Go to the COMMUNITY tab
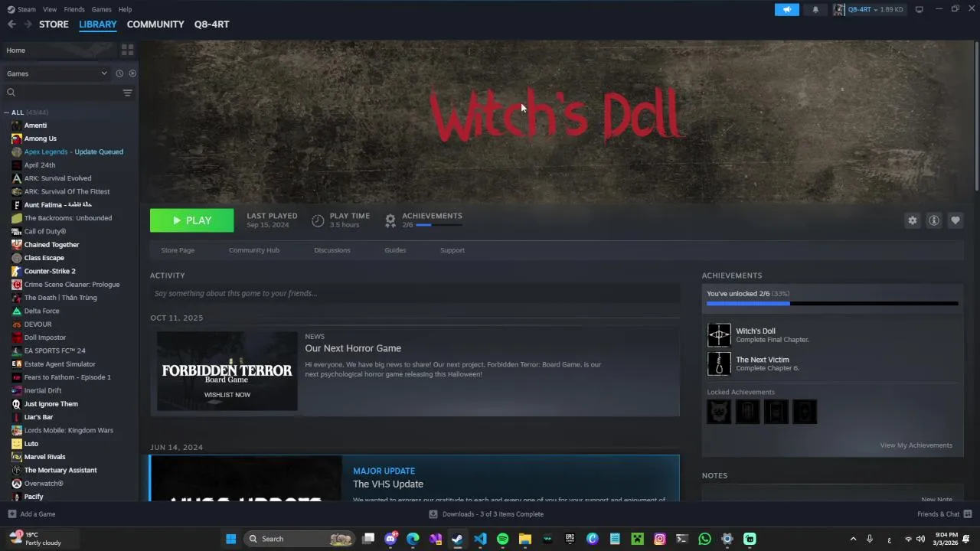Screen dimensions: 980x551 tap(155, 24)
